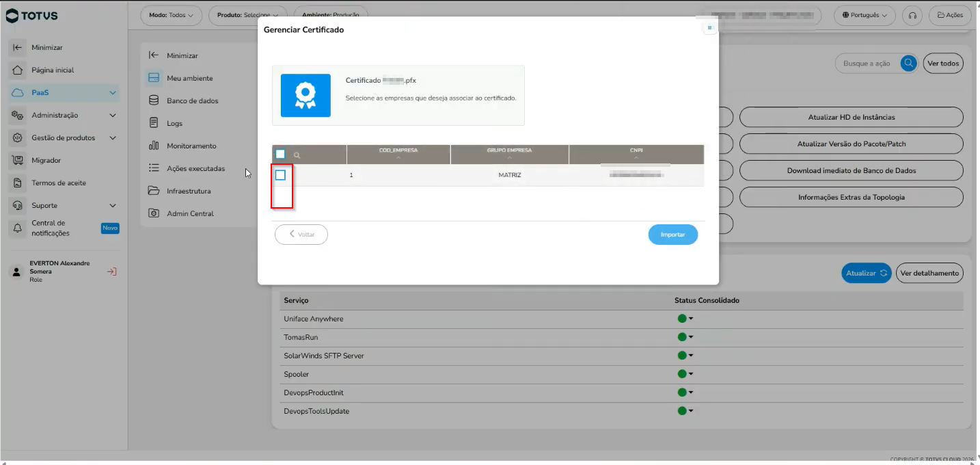980x465 pixels.
Task: Open SolarWinds SFTP Server status dropdown
Action: 691,356
